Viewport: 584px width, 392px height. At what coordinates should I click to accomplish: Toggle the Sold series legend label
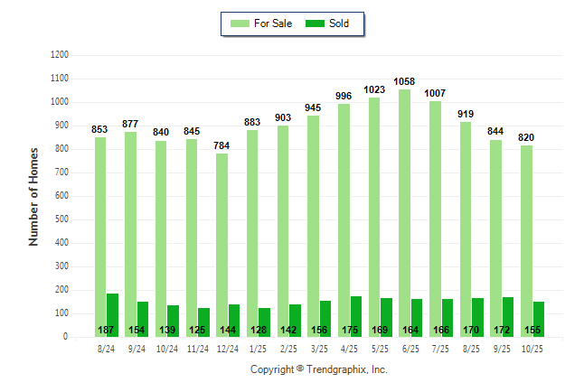[x=341, y=23]
